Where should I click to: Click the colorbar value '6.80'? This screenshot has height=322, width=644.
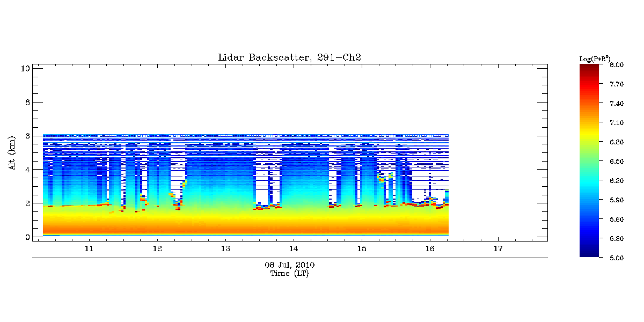(x=617, y=142)
